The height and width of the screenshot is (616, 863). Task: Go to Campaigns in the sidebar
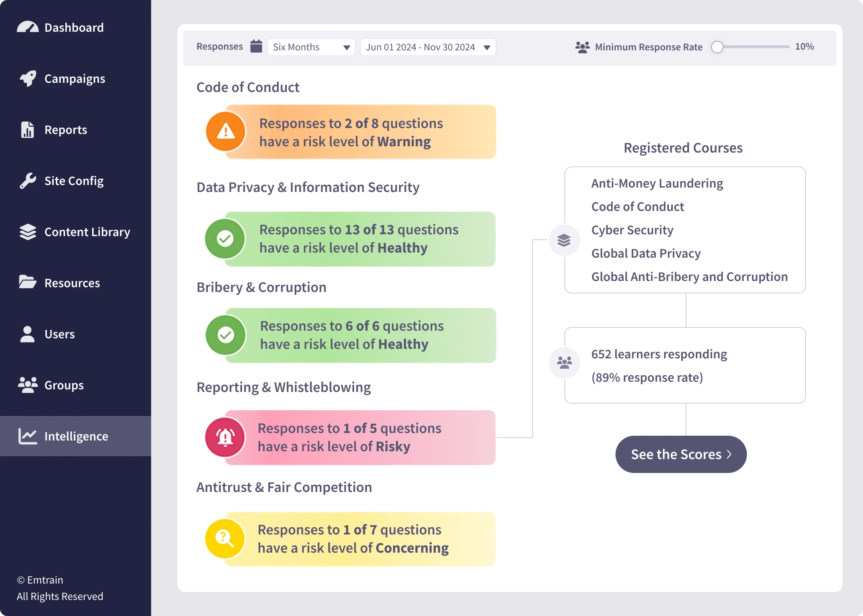(75, 78)
